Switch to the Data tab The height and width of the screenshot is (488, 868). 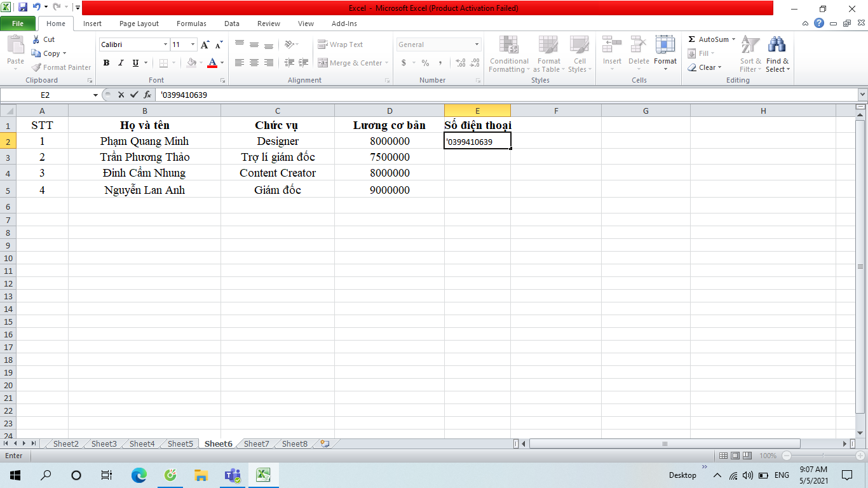[x=232, y=24]
